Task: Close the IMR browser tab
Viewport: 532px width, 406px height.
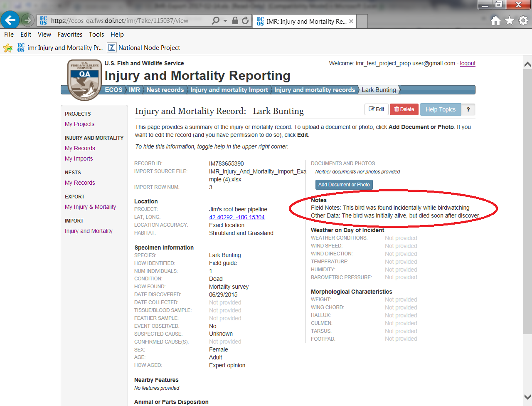Action: click(x=351, y=21)
